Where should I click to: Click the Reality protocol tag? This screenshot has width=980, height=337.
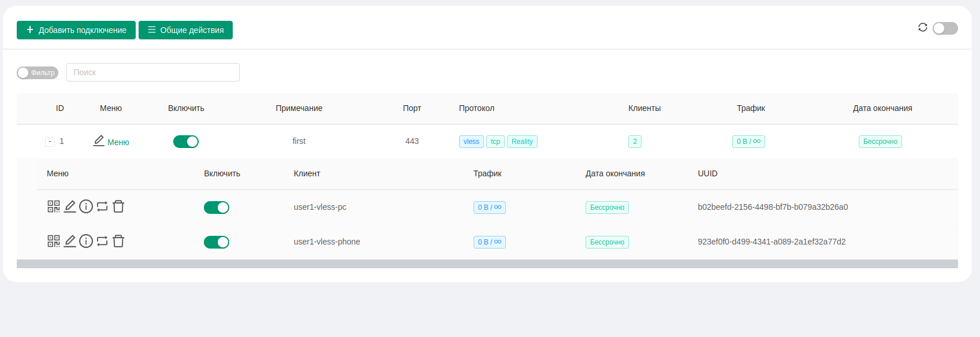[x=522, y=142]
